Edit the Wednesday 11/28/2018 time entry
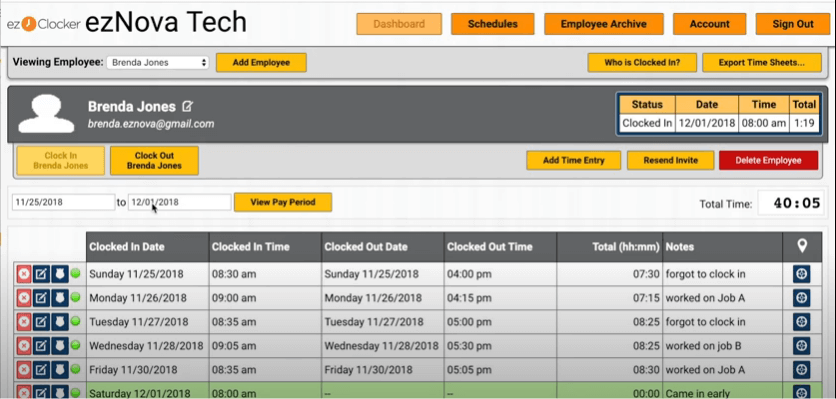The image size is (836, 399). coord(42,346)
